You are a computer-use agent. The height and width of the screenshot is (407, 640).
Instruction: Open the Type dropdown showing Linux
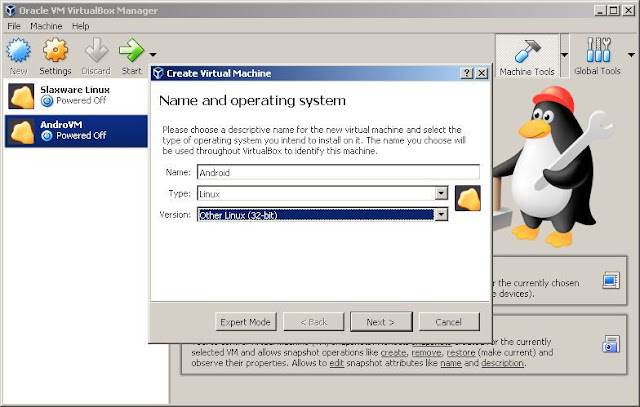[321, 193]
